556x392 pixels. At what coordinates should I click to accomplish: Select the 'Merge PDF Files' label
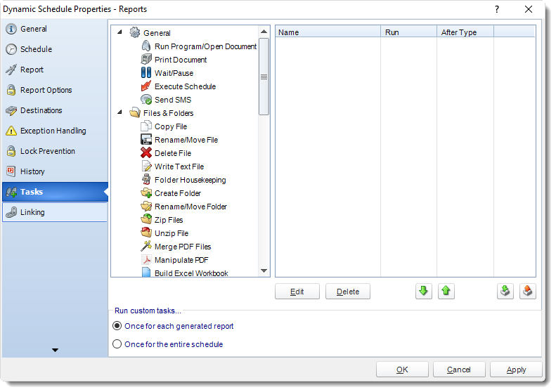(x=183, y=247)
